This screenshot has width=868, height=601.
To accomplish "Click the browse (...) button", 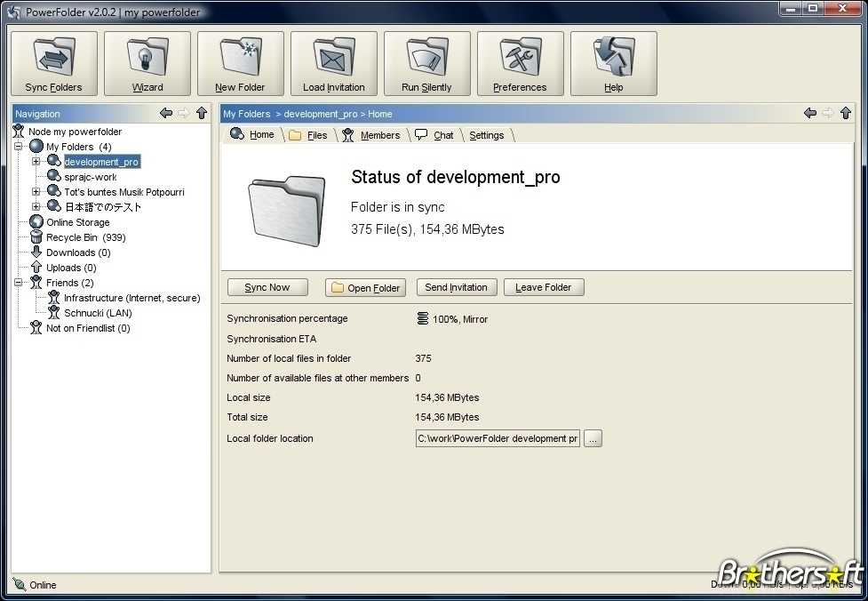I will point(593,438).
